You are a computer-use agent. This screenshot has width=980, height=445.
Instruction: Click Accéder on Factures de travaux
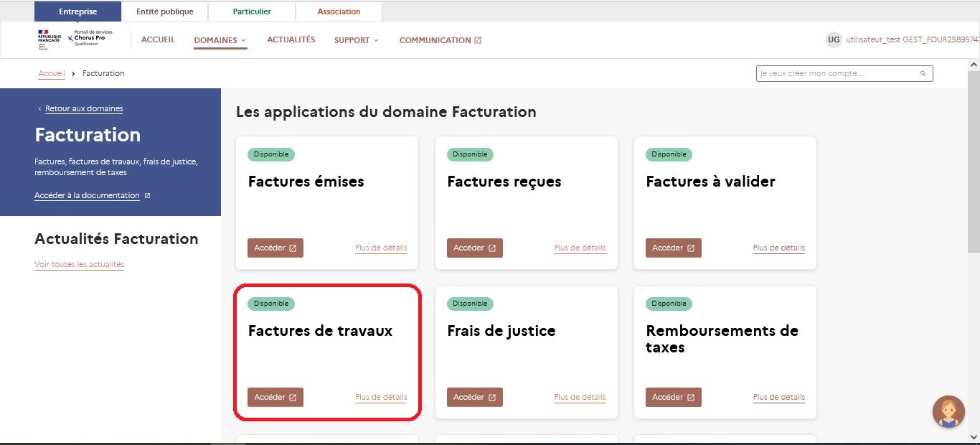[275, 397]
